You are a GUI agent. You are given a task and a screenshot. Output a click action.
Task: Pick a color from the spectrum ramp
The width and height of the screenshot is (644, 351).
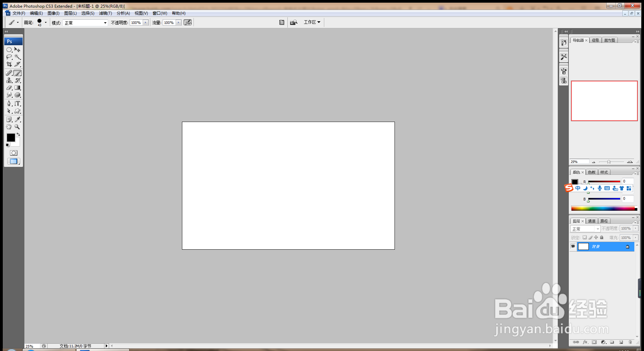[604, 208]
